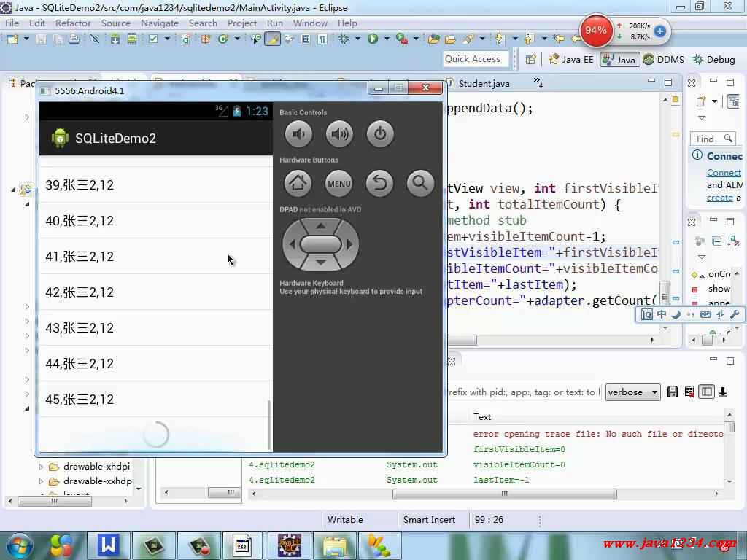
Task: Open the verbose log level dropdown
Action: point(632,392)
